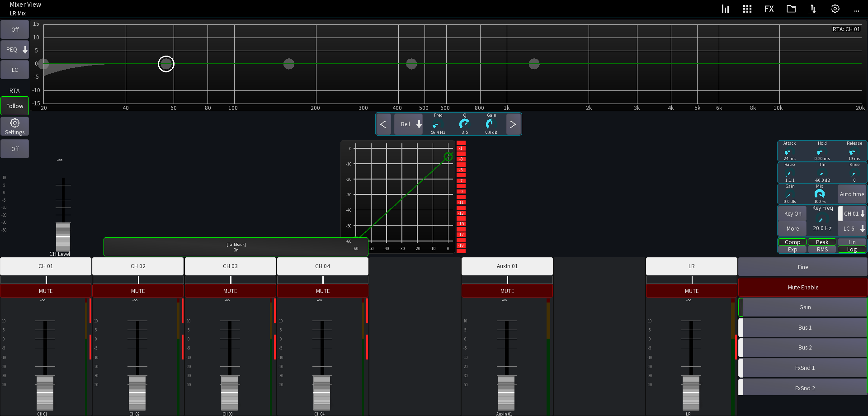Screen dimensions: 868x416
Task: Switch the compressor from Comp to Exp
Action: 792,249
